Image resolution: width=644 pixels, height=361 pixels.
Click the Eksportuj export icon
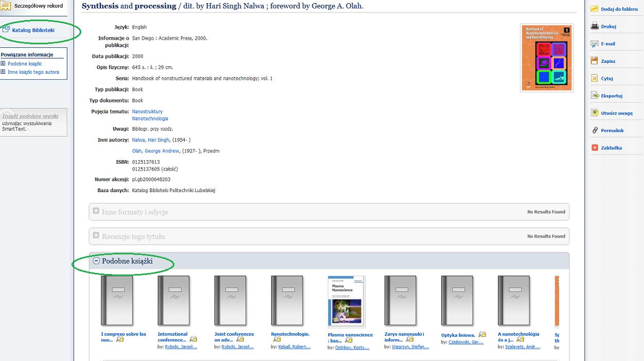tap(594, 96)
